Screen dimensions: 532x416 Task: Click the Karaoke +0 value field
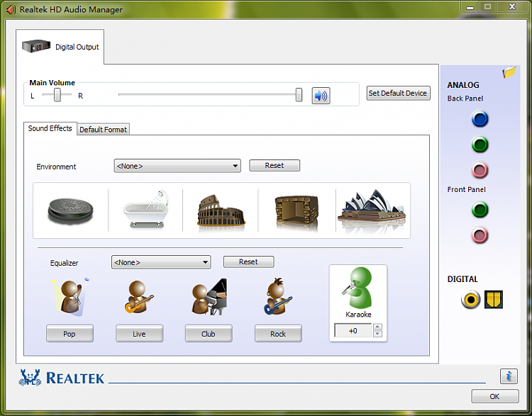353,330
